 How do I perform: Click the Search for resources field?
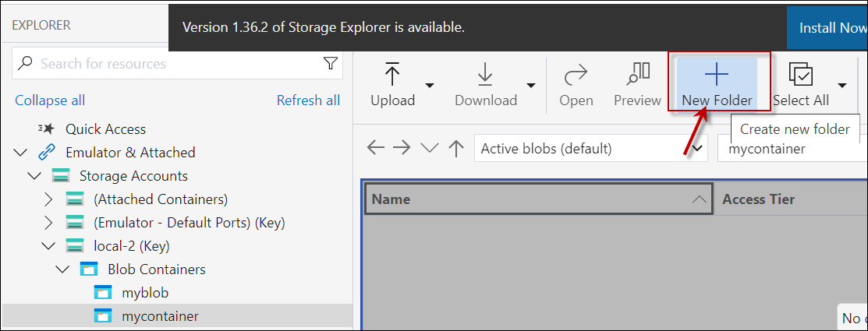click(x=175, y=63)
